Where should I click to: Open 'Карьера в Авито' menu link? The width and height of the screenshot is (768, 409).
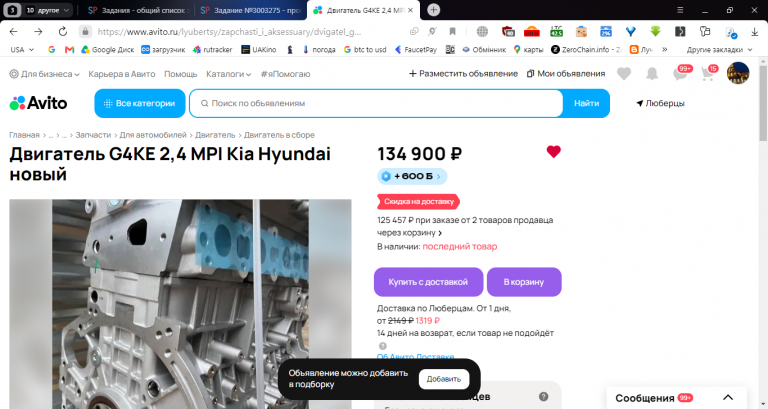pyautogui.click(x=121, y=74)
